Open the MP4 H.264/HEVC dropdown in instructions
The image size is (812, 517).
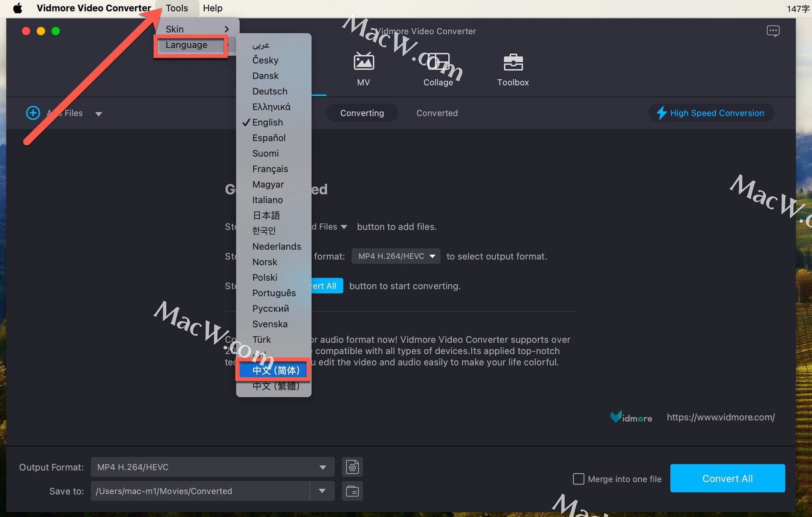[396, 256]
